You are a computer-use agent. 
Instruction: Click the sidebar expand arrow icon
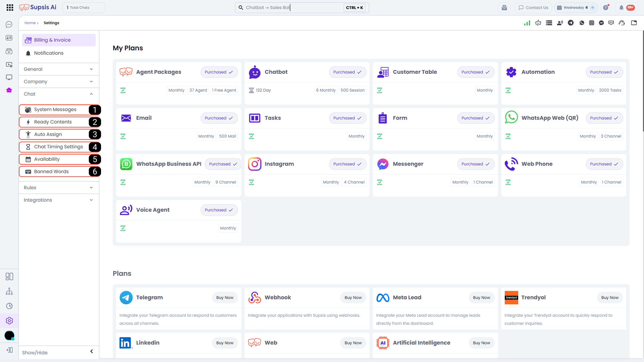click(9, 350)
